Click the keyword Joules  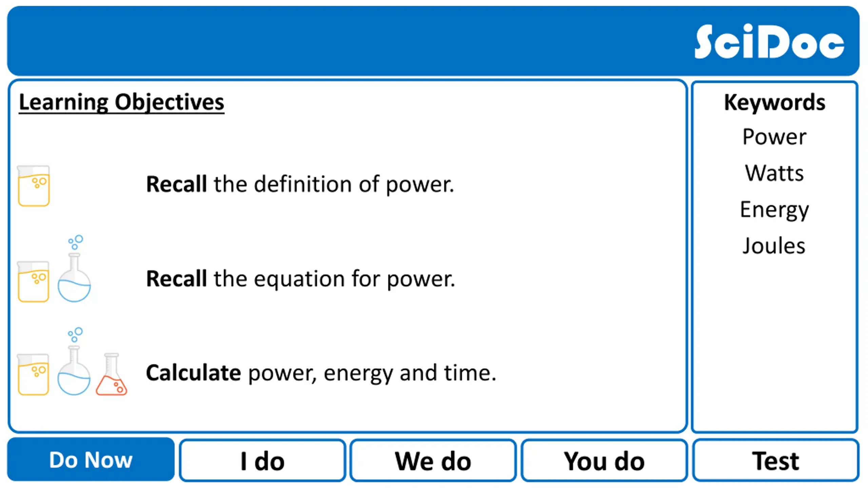pyautogui.click(x=774, y=246)
